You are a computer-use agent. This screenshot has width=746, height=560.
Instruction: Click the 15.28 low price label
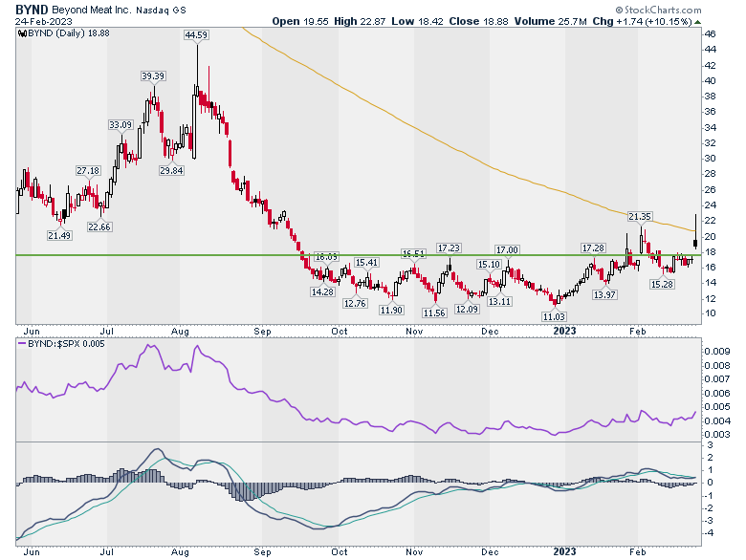click(x=662, y=284)
